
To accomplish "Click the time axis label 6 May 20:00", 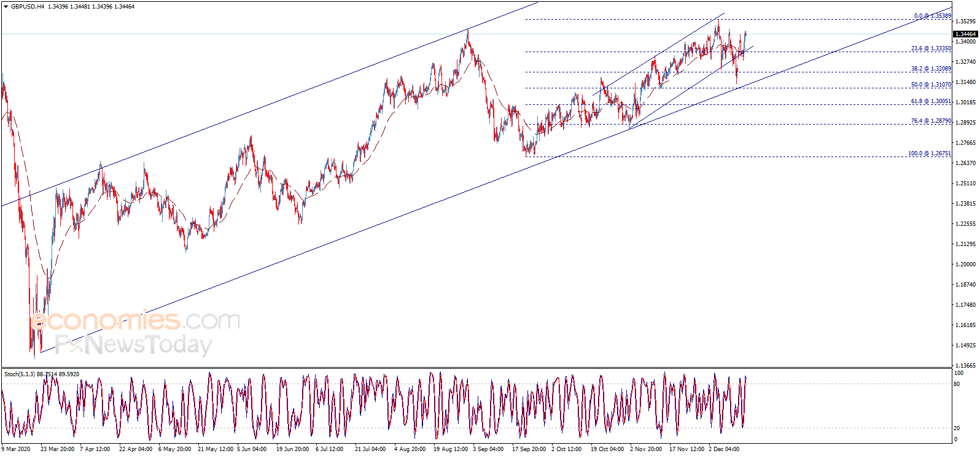I will 174,449.
